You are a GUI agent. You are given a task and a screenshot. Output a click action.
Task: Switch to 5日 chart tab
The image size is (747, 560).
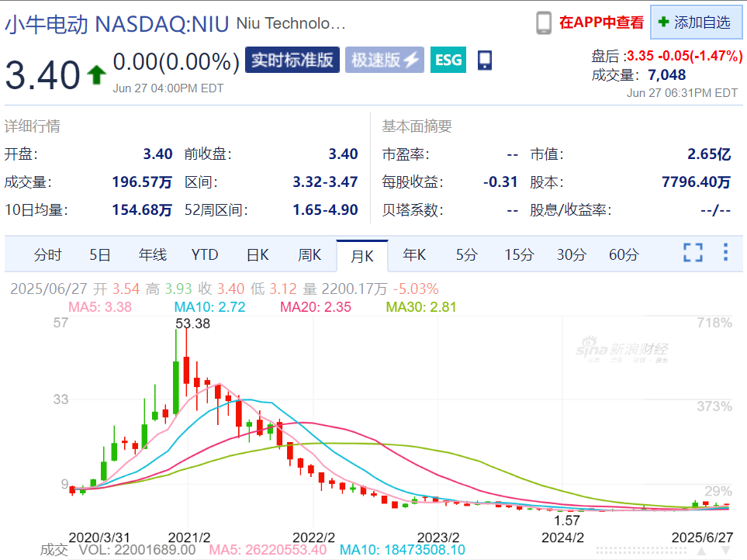[x=100, y=254]
